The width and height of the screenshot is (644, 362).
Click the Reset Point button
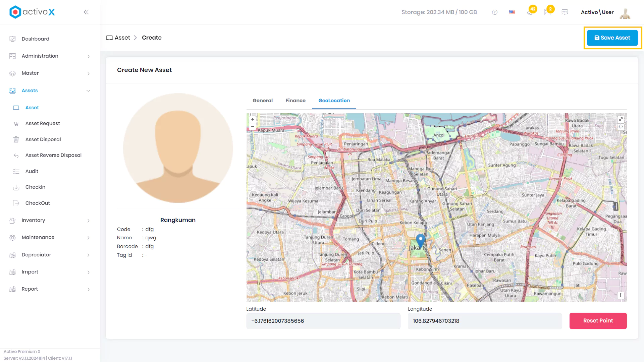[x=598, y=321]
